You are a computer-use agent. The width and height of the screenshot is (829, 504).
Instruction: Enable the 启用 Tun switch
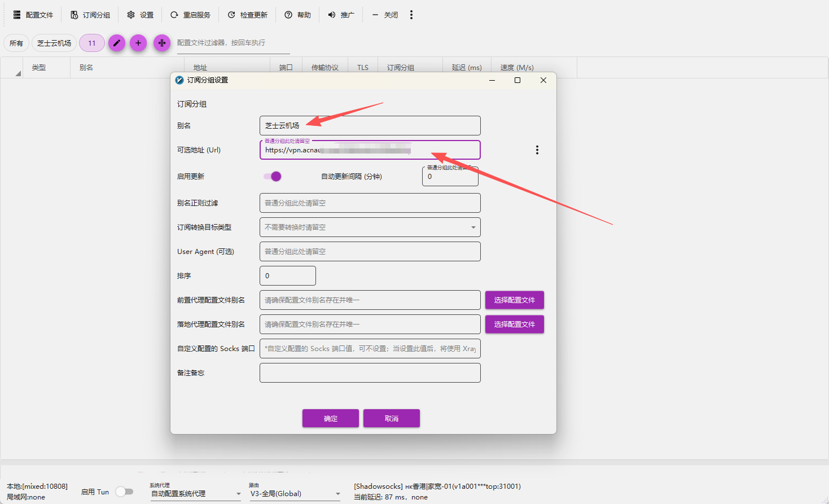(124, 492)
